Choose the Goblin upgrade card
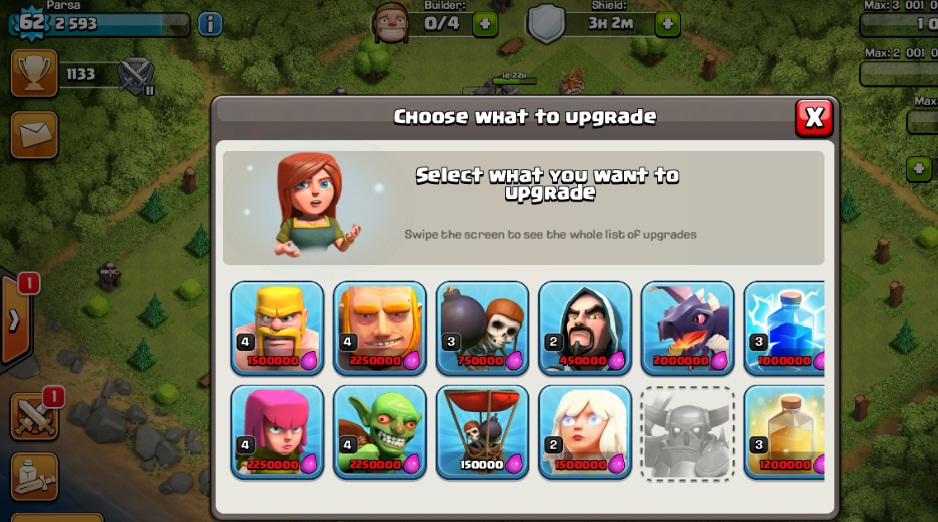 (380, 432)
